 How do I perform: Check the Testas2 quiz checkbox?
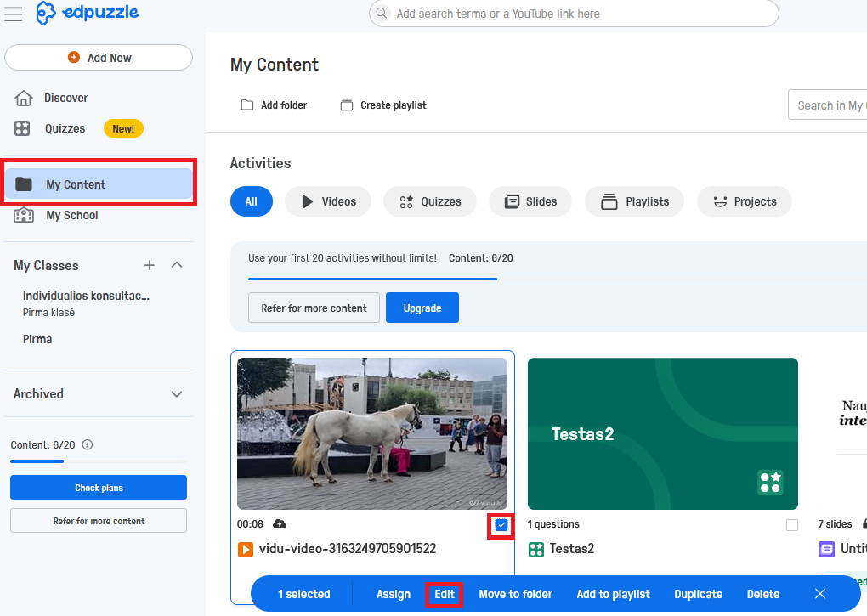(792, 525)
